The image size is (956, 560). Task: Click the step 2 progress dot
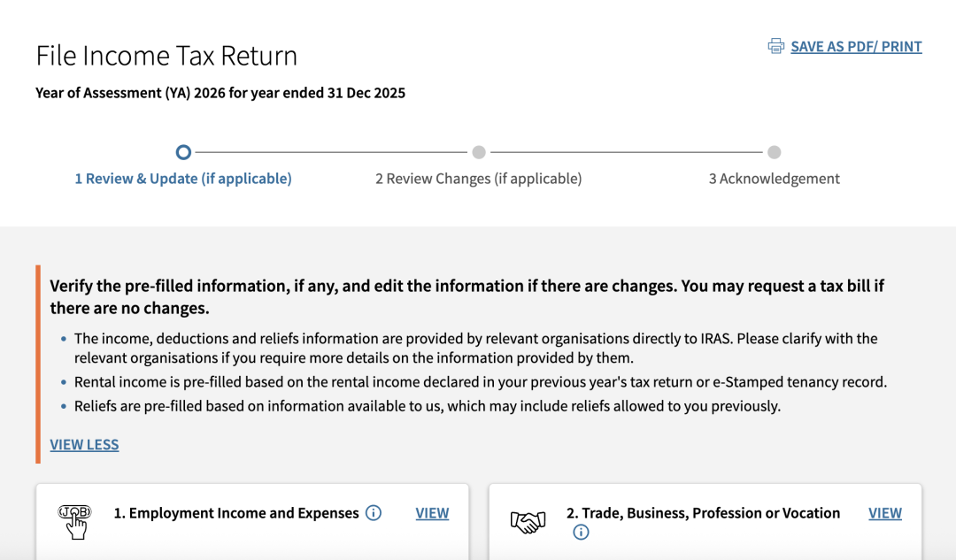pyautogui.click(x=479, y=152)
